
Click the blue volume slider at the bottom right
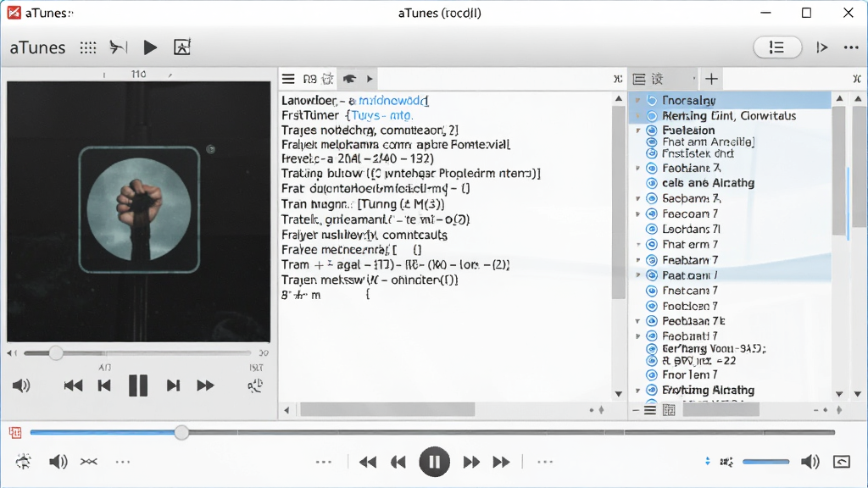coord(766,462)
